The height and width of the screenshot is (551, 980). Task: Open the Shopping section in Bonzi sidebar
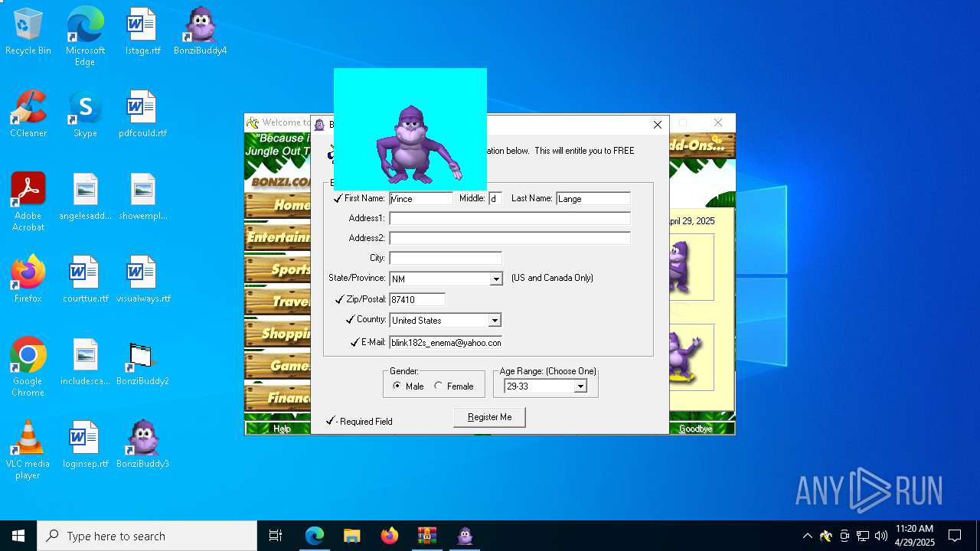[x=278, y=334]
